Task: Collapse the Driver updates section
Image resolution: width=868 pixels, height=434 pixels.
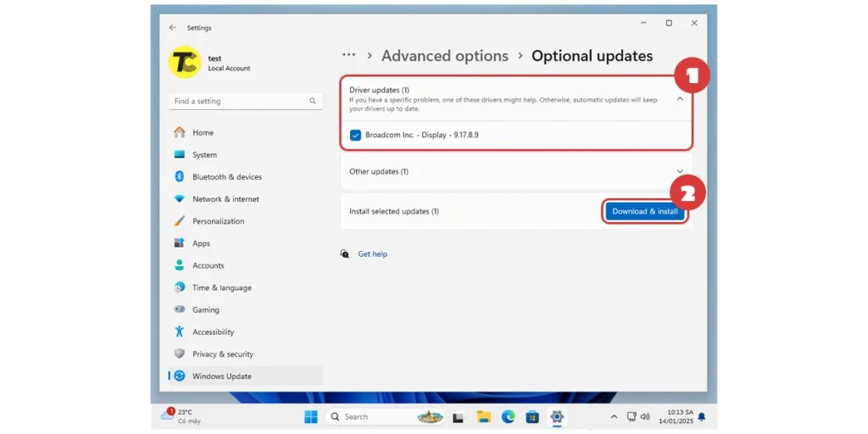Action: click(x=680, y=99)
